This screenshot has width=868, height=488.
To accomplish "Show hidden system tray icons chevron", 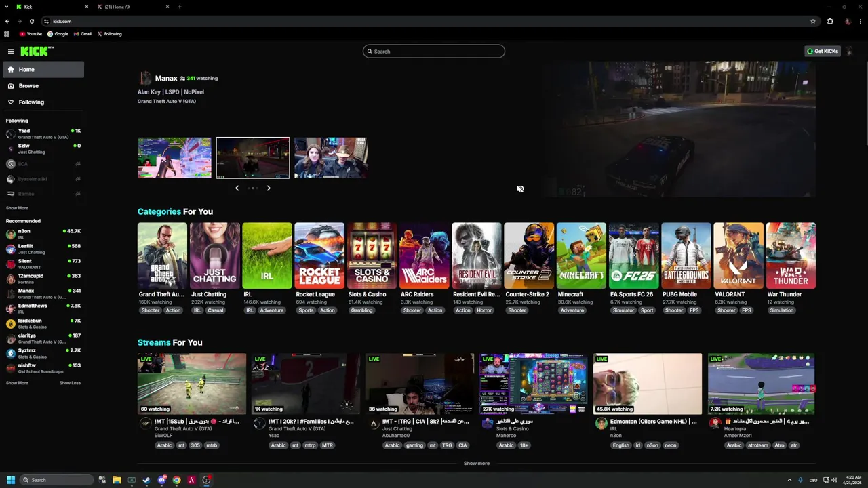I will (x=789, y=480).
